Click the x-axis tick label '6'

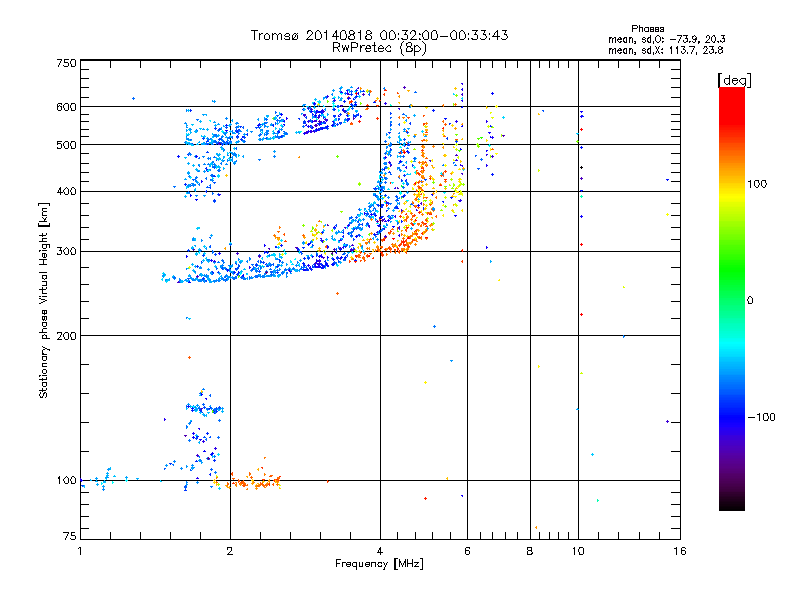467,551
